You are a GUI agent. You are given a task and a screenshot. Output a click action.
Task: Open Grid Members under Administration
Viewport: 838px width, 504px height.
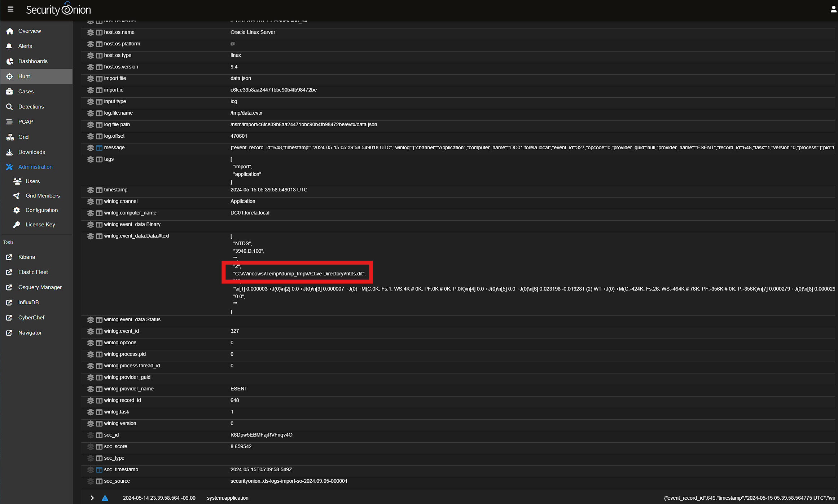click(43, 196)
